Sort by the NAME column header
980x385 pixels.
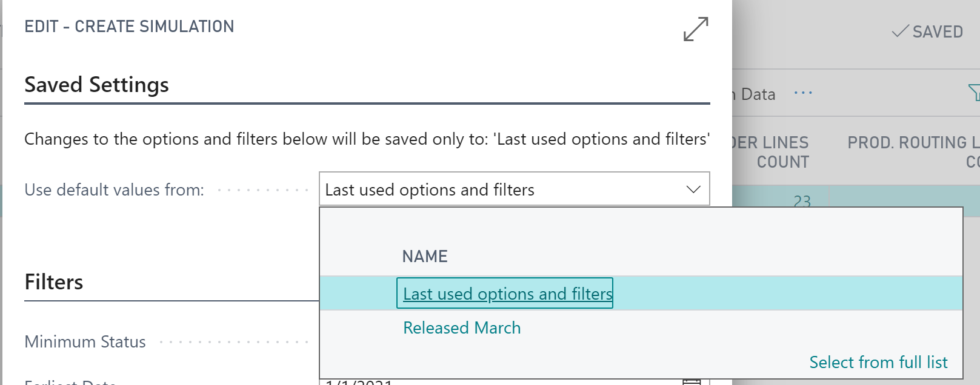(x=425, y=256)
